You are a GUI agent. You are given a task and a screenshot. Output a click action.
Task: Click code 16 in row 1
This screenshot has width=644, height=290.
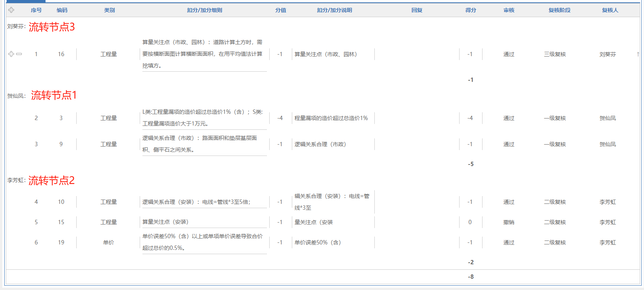[x=61, y=54]
